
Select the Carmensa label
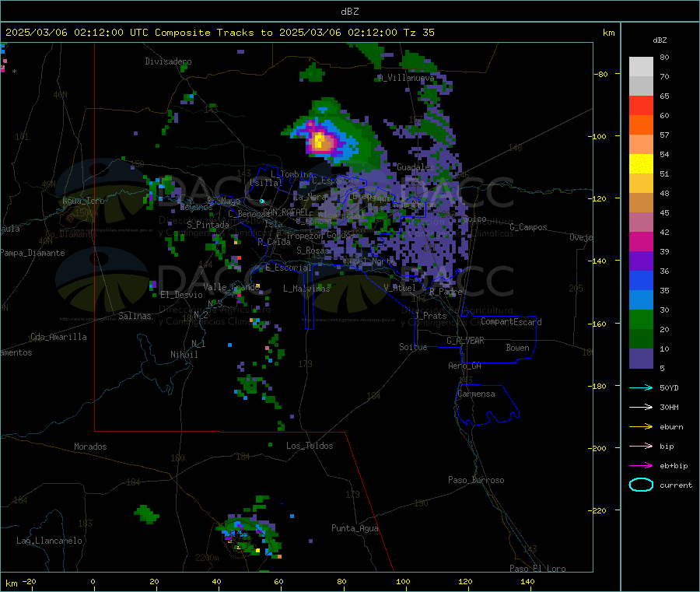click(x=476, y=394)
